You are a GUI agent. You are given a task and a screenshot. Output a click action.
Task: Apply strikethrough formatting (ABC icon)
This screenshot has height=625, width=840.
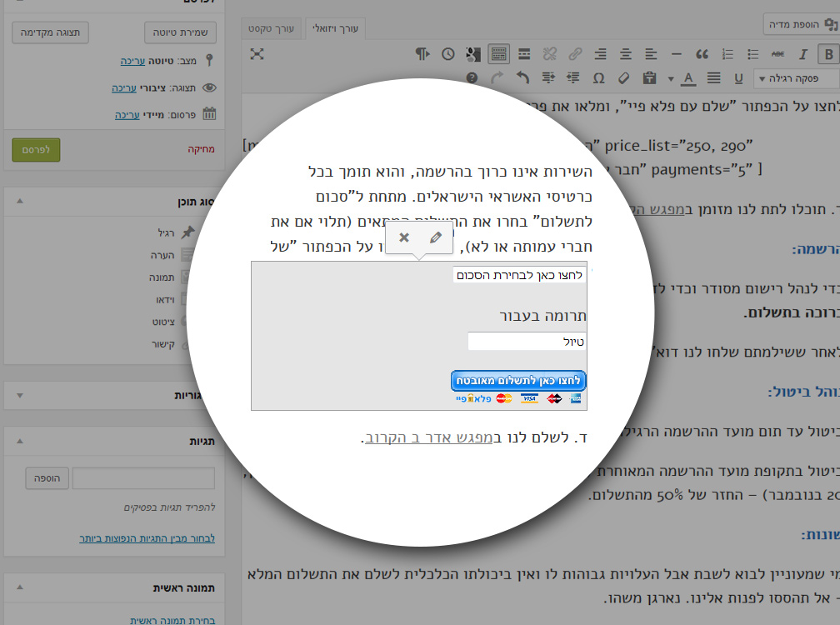pyautogui.click(x=777, y=54)
